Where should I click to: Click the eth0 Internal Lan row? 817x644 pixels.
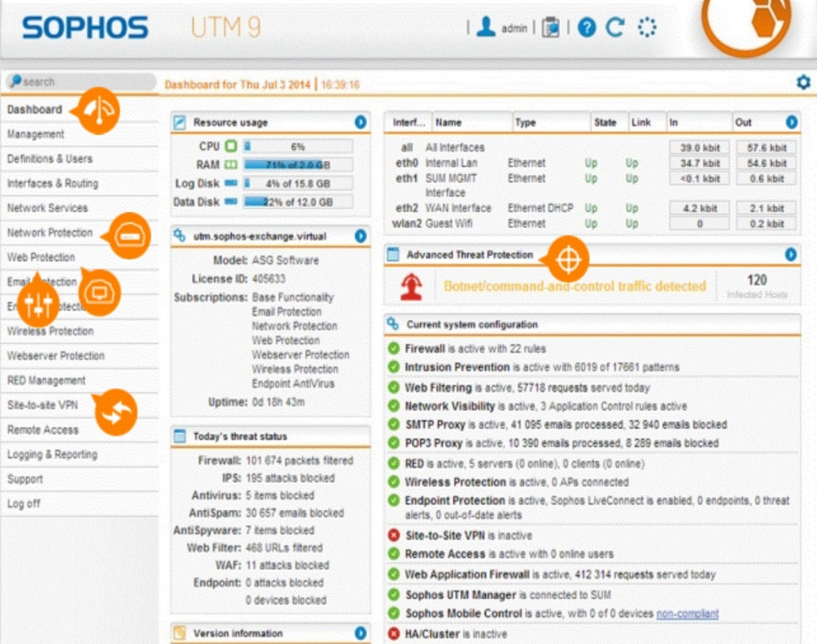tap(594, 163)
